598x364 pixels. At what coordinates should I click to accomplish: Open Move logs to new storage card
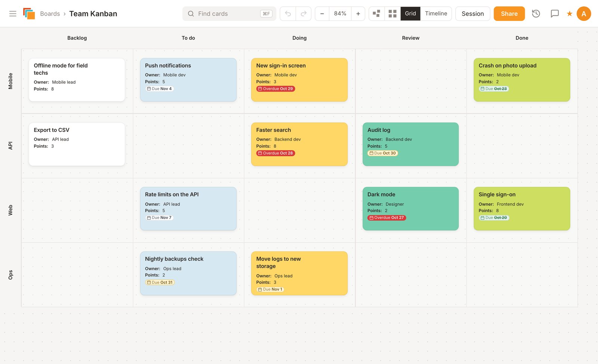tap(299, 273)
